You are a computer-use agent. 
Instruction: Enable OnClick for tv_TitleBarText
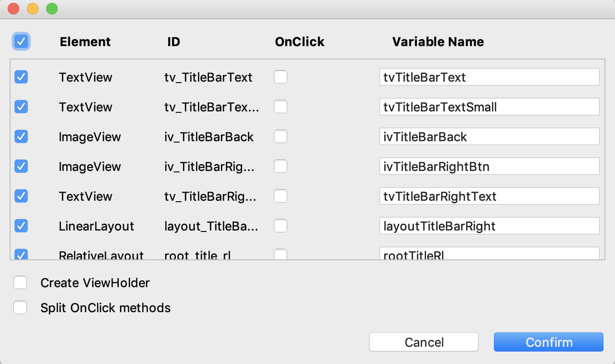[281, 77]
